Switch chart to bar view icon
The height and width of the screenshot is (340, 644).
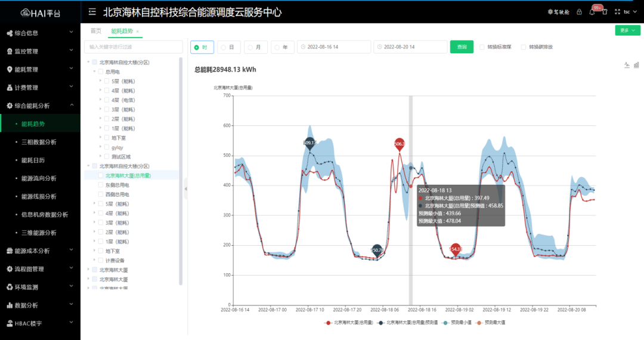636,65
